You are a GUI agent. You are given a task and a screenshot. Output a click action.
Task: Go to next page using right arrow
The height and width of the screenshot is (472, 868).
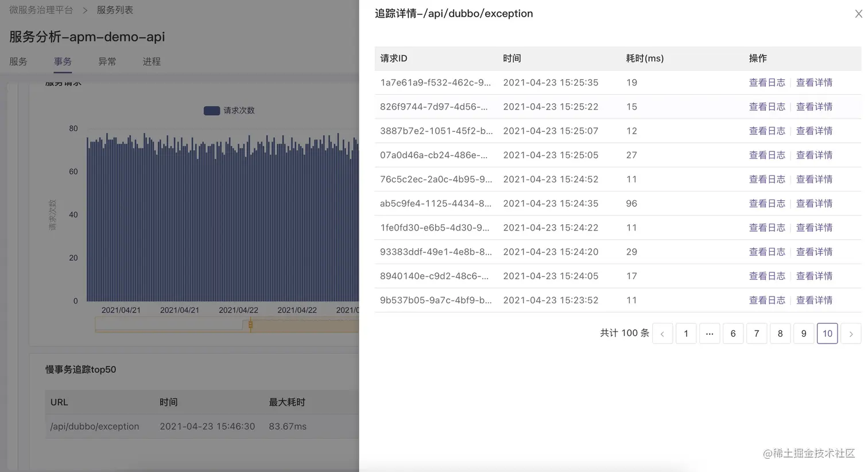pyautogui.click(x=851, y=334)
